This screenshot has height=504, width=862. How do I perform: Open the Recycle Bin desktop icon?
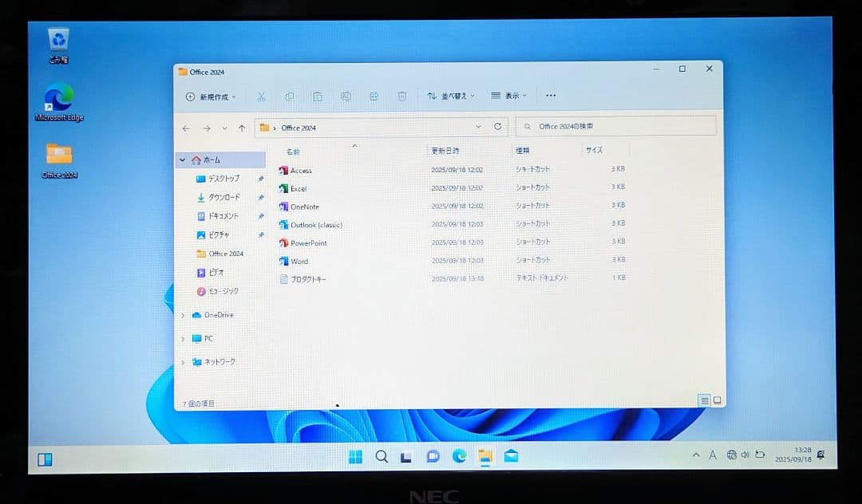point(58,47)
